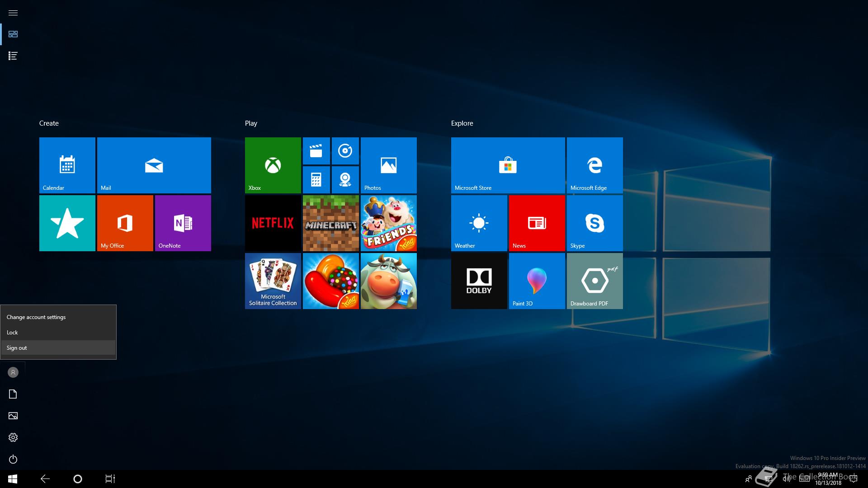
Task: Switch to All apps list view
Action: [x=13, y=56]
